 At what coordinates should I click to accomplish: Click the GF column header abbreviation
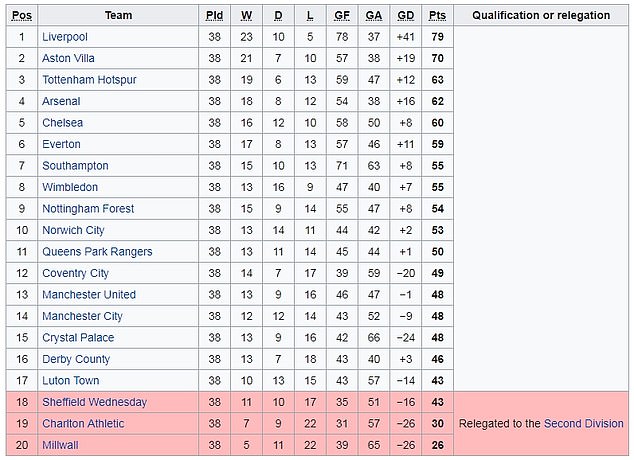tap(342, 15)
